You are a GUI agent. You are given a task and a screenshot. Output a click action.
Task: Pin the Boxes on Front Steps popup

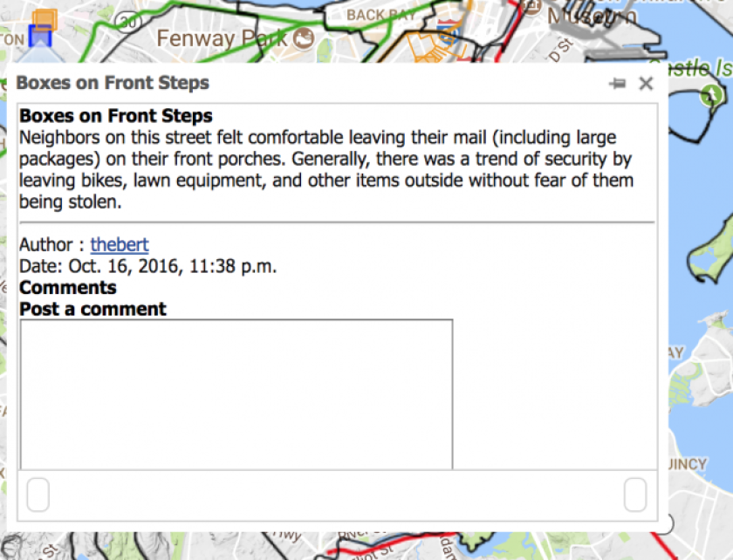(x=618, y=84)
